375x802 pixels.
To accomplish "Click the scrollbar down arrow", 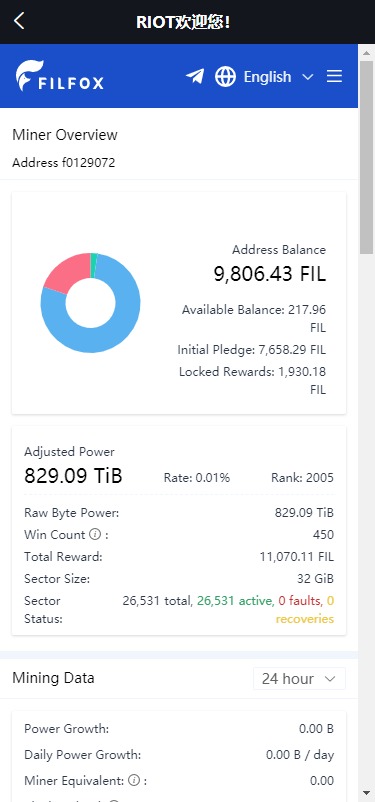I will [x=366, y=793].
